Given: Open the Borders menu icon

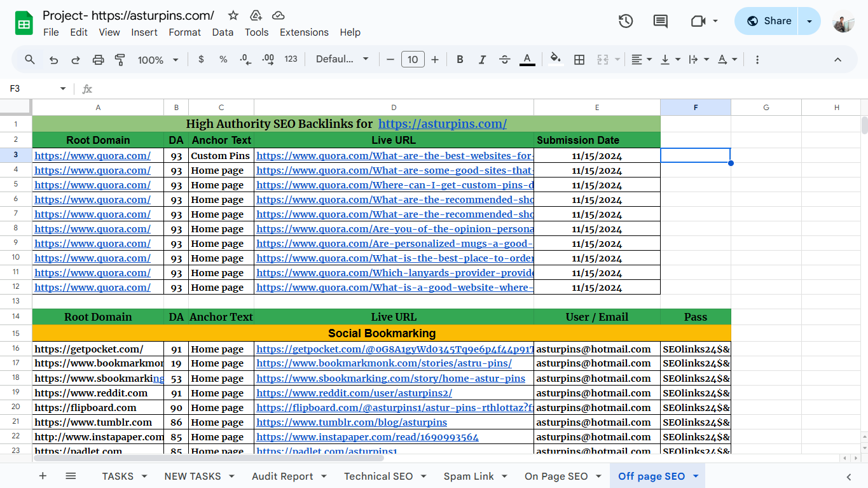Looking at the screenshot, I should [x=579, y=59].
